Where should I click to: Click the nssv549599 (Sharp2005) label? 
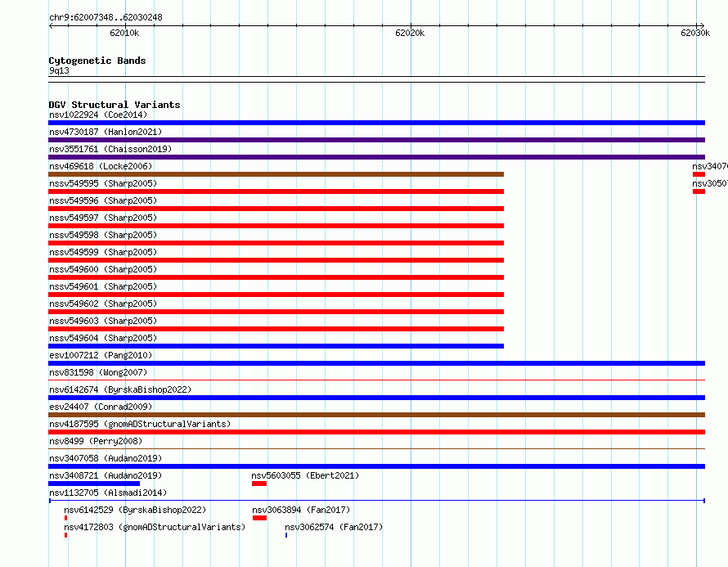coord(103,252)
